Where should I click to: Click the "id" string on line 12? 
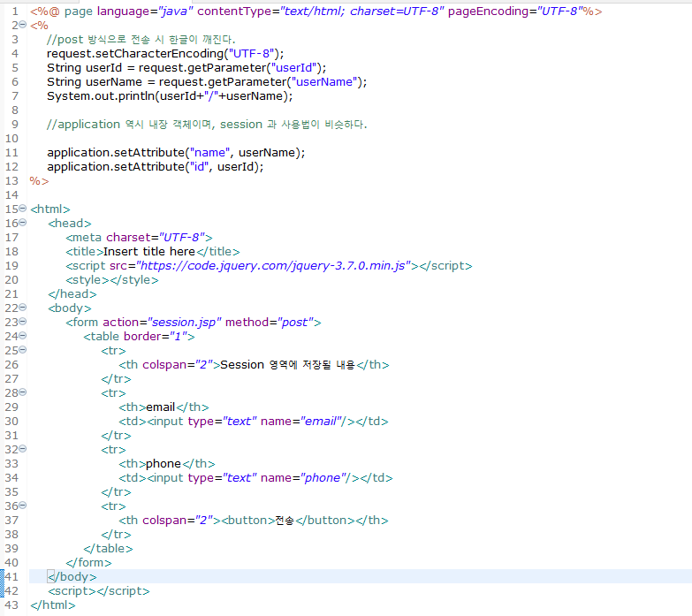(x=200, y=167)
